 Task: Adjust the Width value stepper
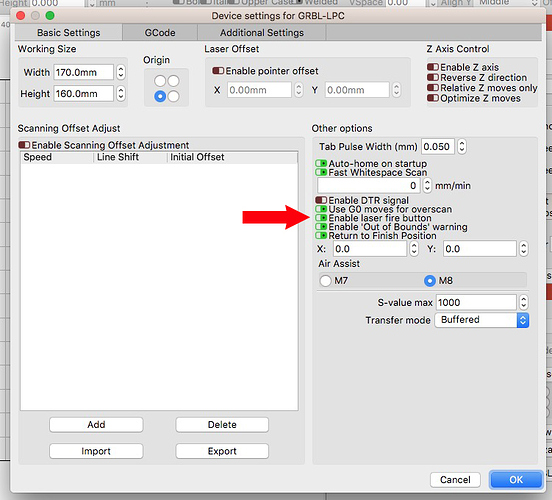(121, 73)
